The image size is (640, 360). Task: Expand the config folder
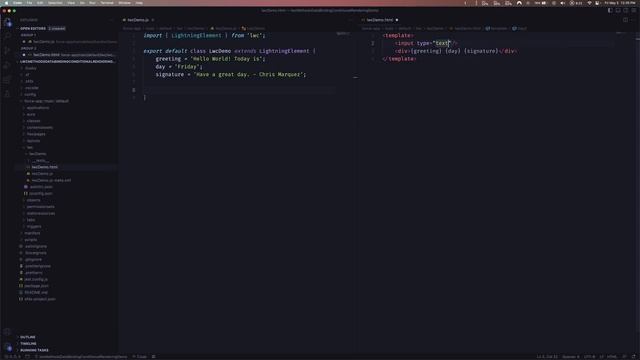click(30, 94)
